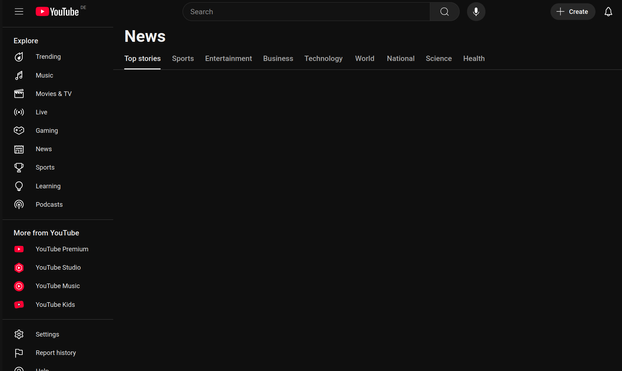The width and height of the screenshot is (622, 371).
Task: Switch to the Science tab
Action: coord(439,59)
